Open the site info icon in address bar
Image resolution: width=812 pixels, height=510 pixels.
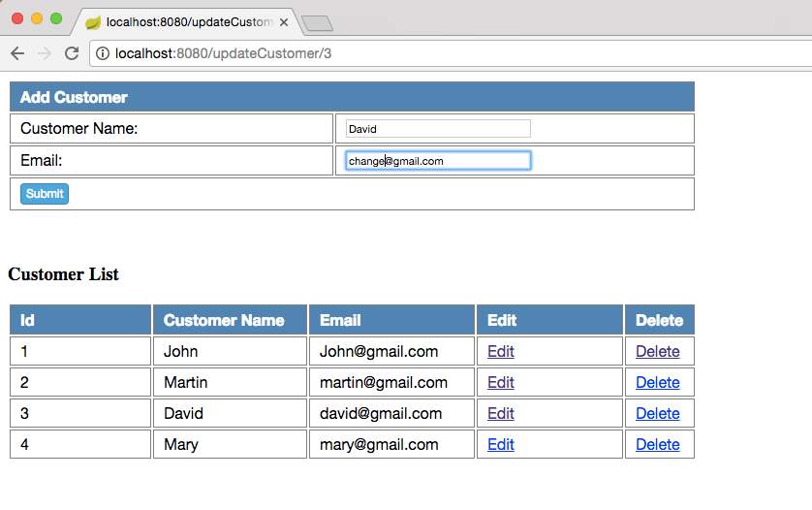pos(103,53)
